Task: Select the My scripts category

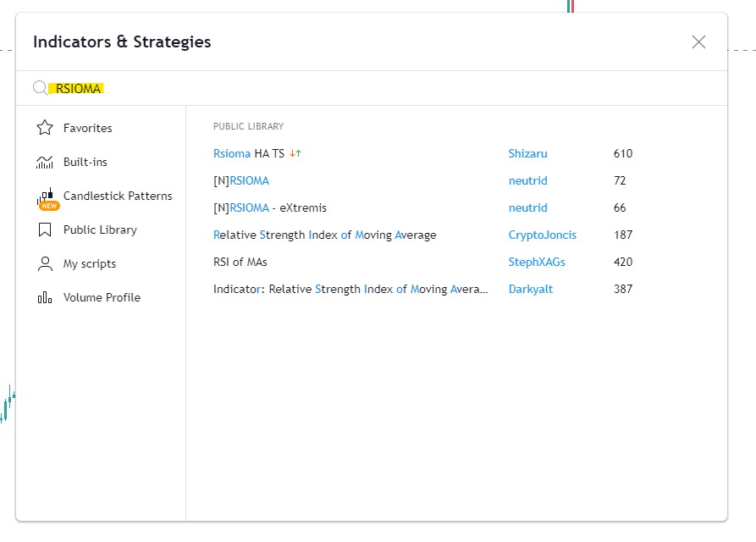Action: pos(90,263)
